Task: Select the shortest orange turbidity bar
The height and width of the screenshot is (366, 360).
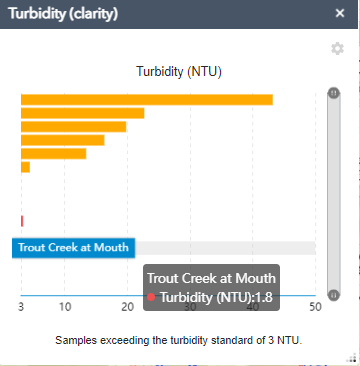Action: [25, 167]
